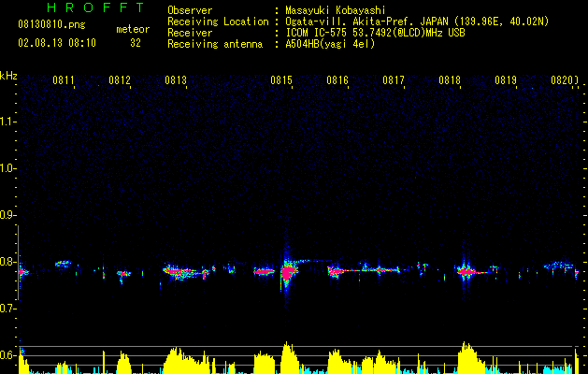The width and height of the screenshot is (588, 374).
Task: Click the strong meteor echo at 0815
Action: coord(288,271)
